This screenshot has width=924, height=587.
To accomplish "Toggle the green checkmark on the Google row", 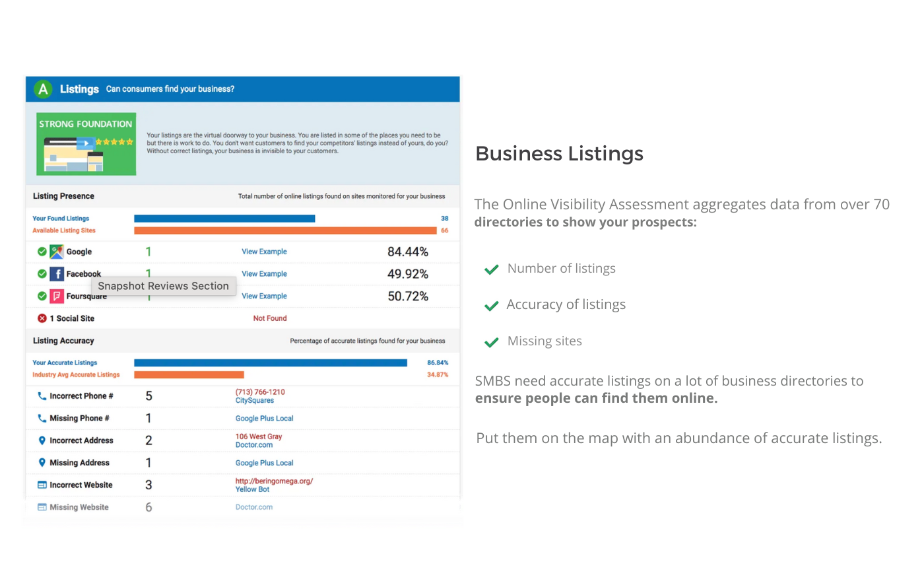I will (x=42, y=252).
